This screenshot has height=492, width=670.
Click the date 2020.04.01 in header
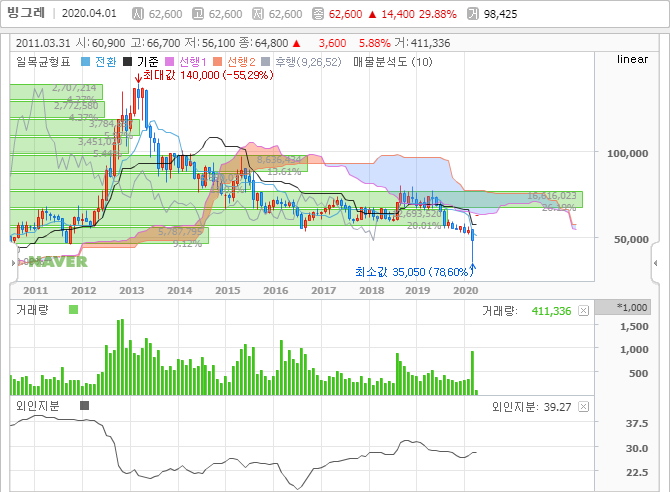click(89, 14)
